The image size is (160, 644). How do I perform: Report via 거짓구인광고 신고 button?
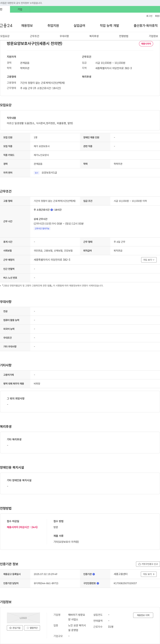point(148,564)
